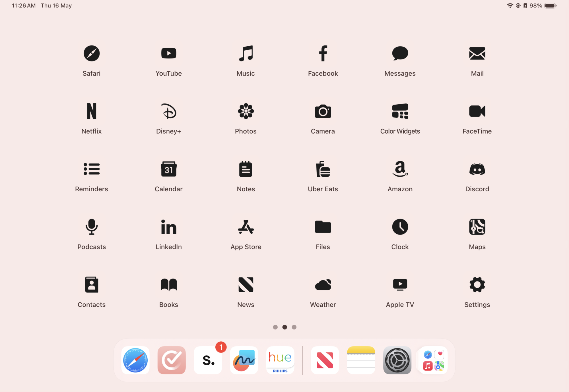Tap the Color Widgets app icon
The height and width of the screenshot is (392, 569).
[400, 111]
